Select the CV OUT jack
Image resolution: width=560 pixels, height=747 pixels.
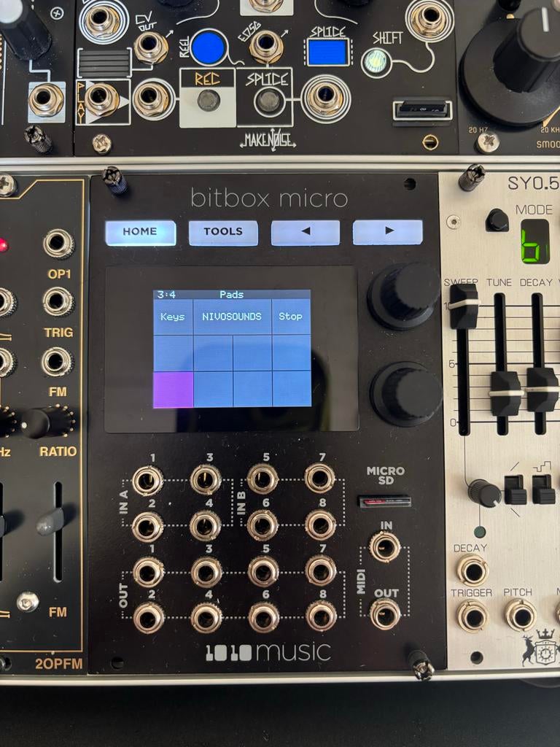tap(150, 47)
